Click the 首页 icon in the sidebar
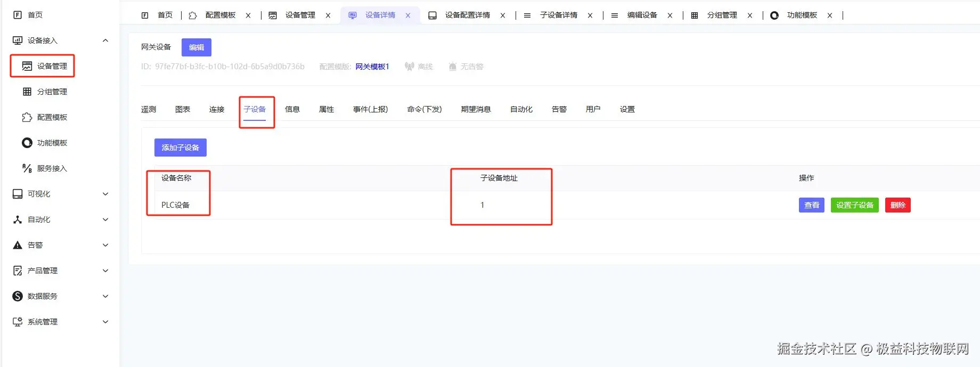Screen dimensions: 980x367 (x=18, y=15)
